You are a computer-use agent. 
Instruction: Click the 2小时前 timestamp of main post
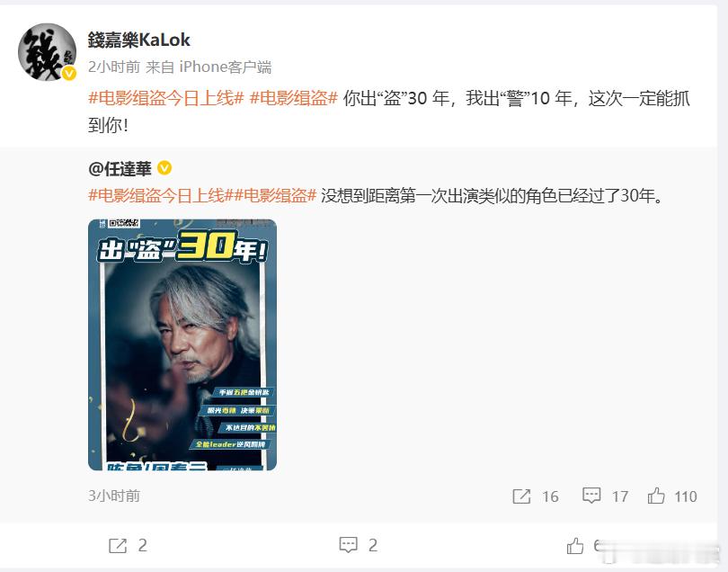pos(114,67)
